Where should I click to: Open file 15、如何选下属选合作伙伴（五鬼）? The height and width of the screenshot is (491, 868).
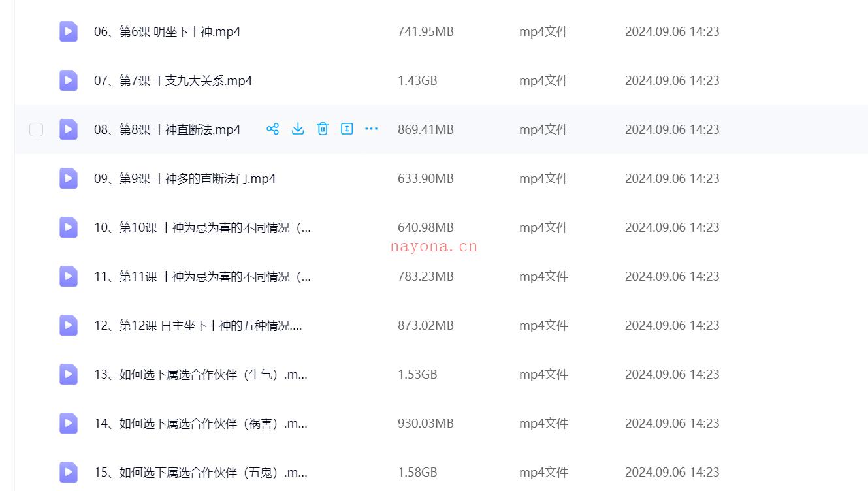(201, 472)
